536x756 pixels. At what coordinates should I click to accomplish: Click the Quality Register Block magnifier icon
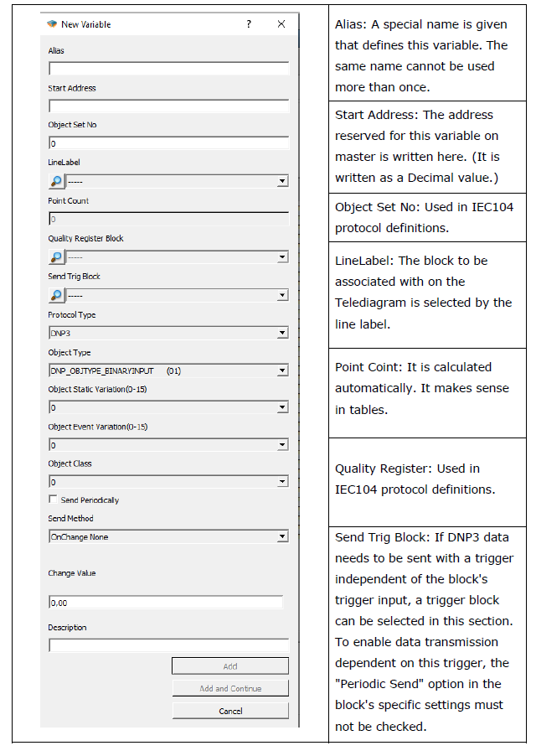click(56, 257)
